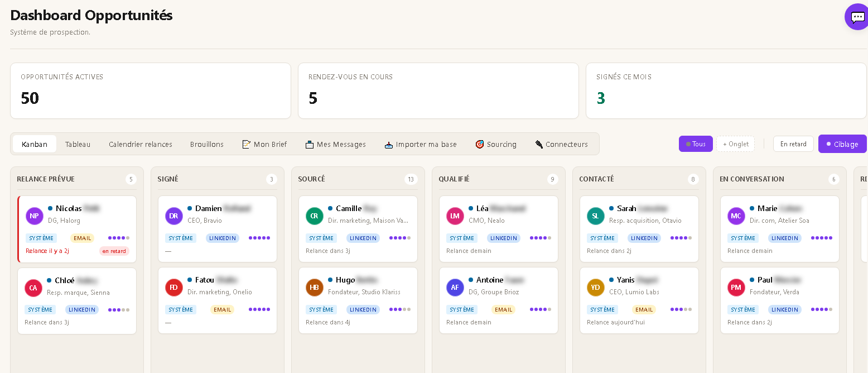Image resolution: width=868 pixels, height=373 pixels.
Task: Click the LinkedIn tag on Camille card
Action: pos(363,238)
